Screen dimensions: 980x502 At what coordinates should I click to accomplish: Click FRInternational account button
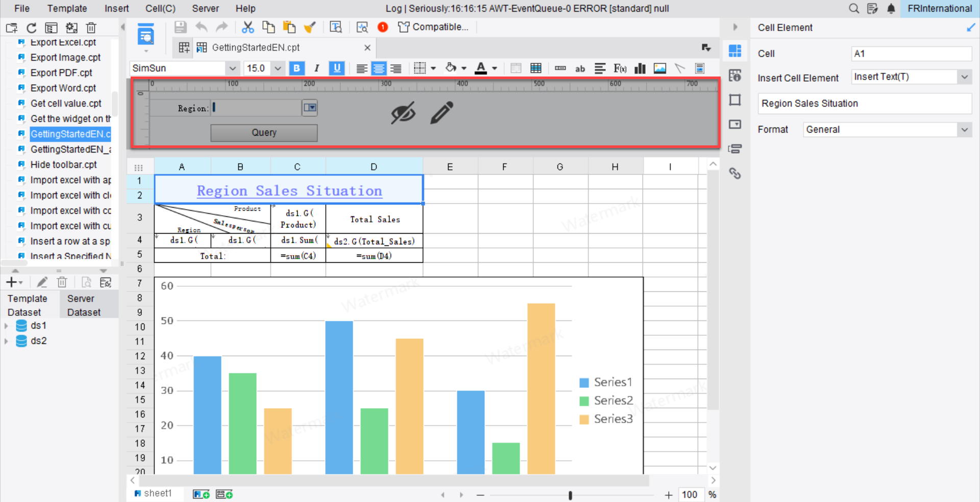click(940, 9)
